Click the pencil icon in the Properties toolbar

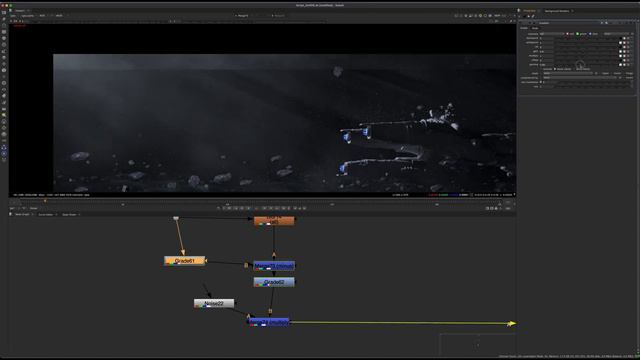point(533,16)
